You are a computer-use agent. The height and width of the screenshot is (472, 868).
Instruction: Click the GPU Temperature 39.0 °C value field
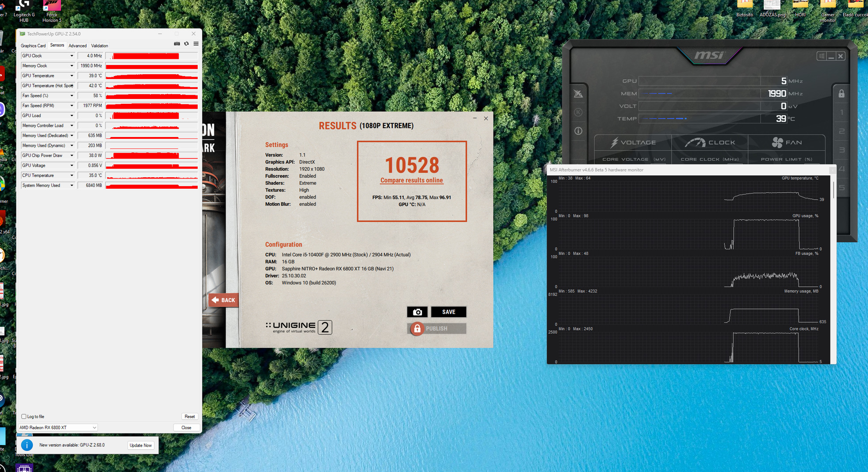pos(90,76)
